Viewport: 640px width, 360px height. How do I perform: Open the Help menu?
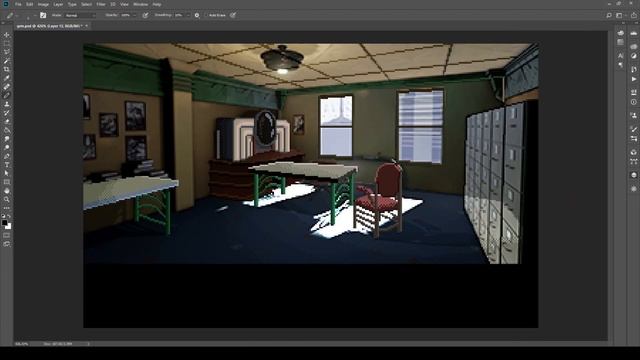point(157,4)
